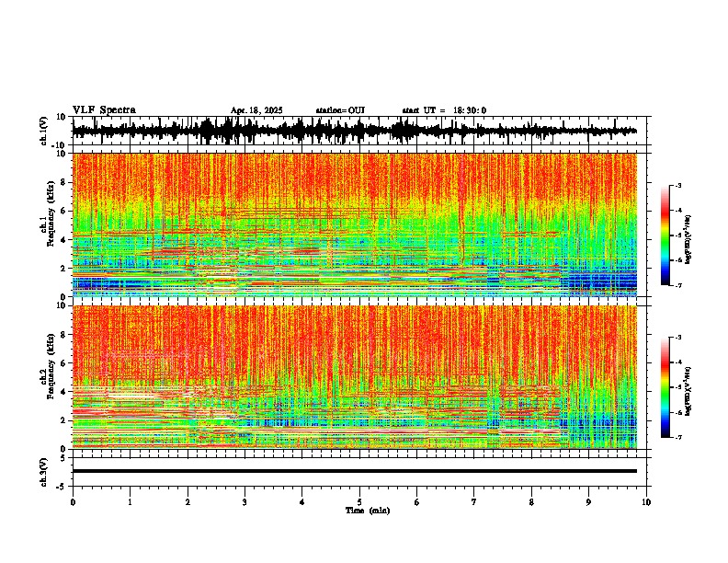Image resolution: width=728 pixels, height=563 pixels.
Task: Click the ch.3 flat black voltage trace
Action: [x=355, y=471]
